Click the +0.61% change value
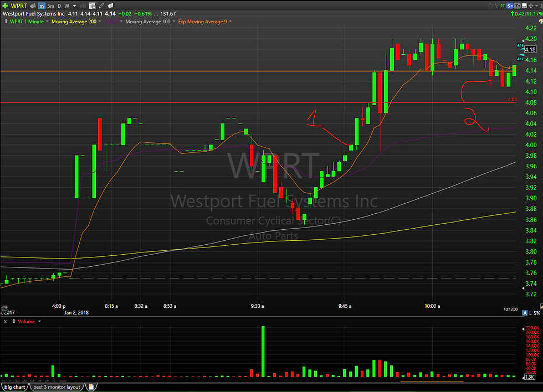The height and width of the screenshot is (392, 543). 143,14
